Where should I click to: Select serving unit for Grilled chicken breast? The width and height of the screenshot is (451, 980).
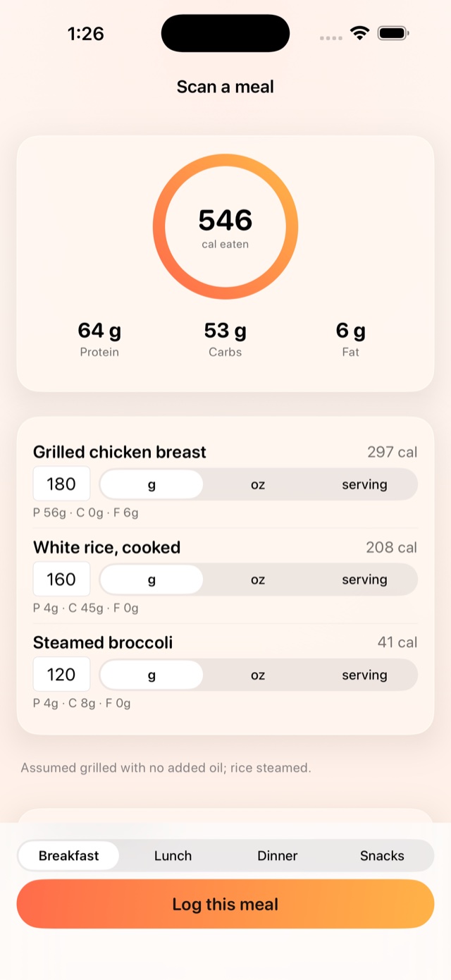pyautogui.click(x=364, y=484)
